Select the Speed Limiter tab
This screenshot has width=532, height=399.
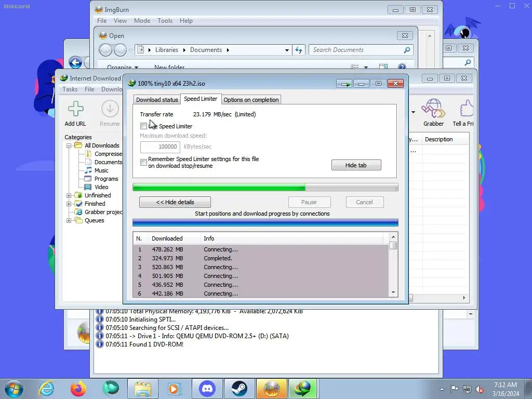201,99
